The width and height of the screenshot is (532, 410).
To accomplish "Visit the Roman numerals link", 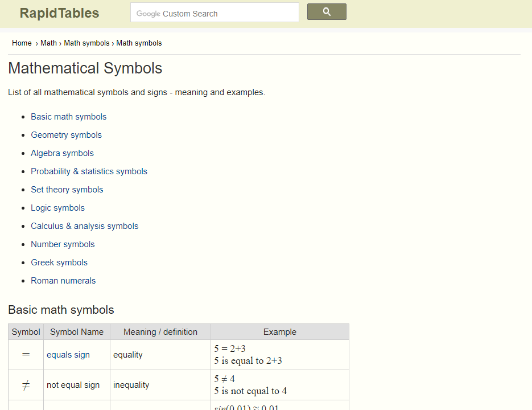I will click(x=63, y=281).
